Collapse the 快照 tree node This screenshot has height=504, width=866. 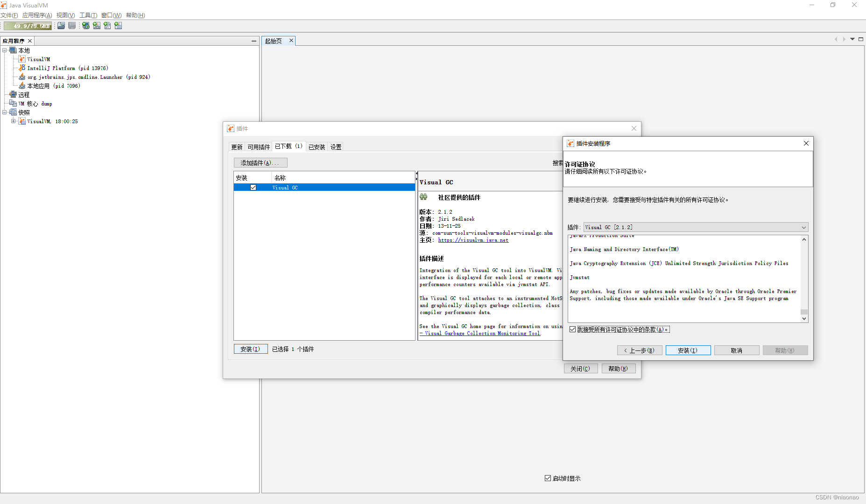5,112
